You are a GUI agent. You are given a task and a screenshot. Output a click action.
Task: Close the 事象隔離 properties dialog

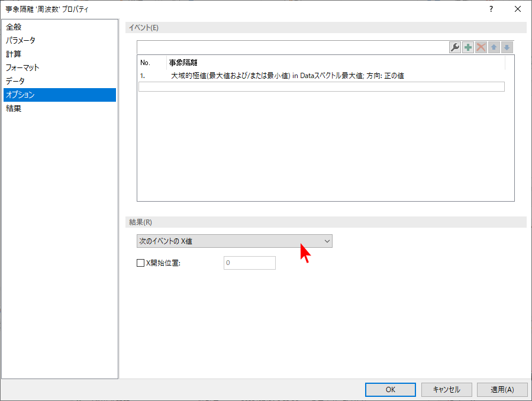point(517,9)
